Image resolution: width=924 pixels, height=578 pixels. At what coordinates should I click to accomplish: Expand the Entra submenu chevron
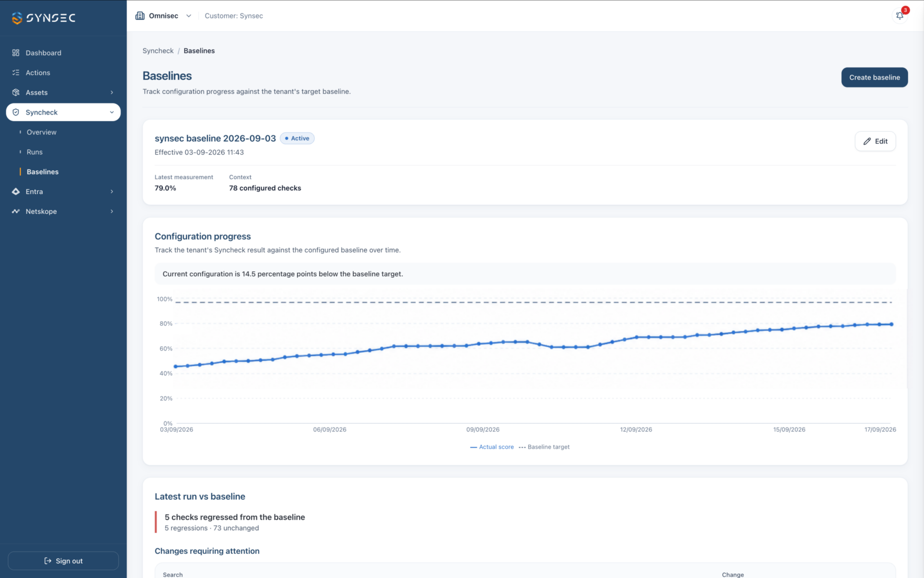(x=112, y=191)
